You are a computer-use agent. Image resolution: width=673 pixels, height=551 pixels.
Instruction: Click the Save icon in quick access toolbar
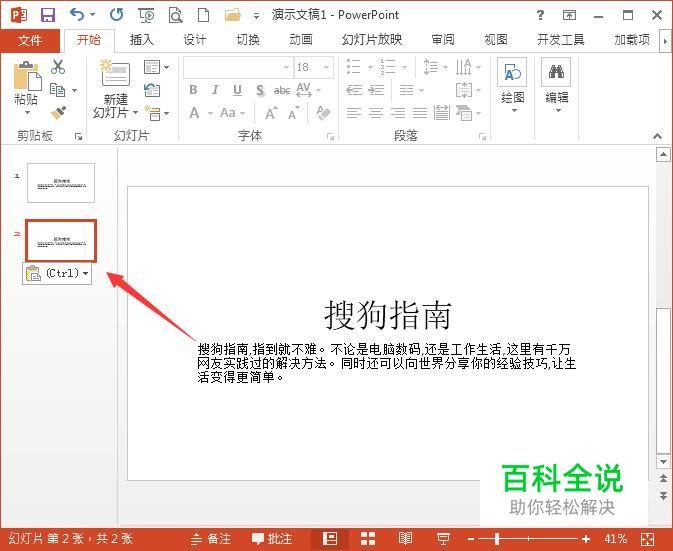[48, 15]
